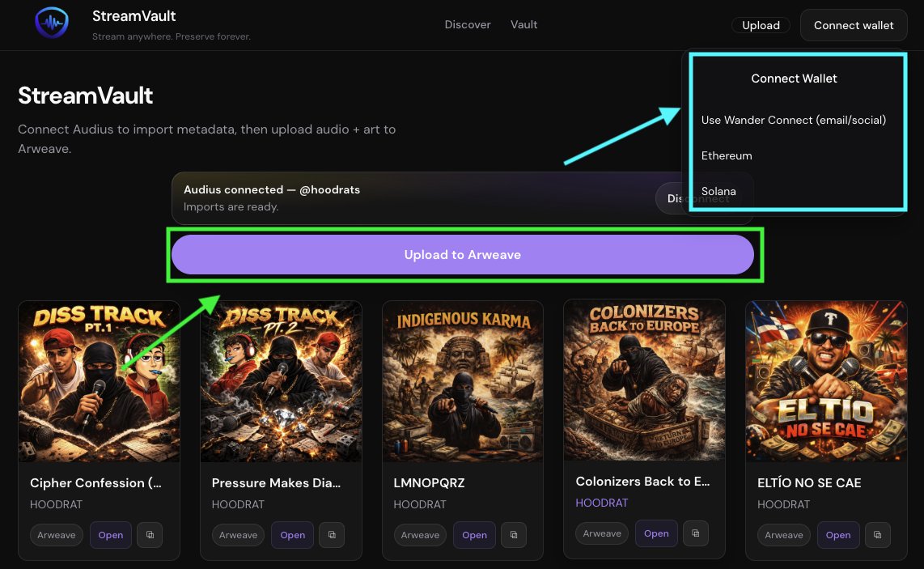This screenshot has width=924, height=569.
Task: Click the StreamVault brand name in header
Action: click(x=134, y=16)
